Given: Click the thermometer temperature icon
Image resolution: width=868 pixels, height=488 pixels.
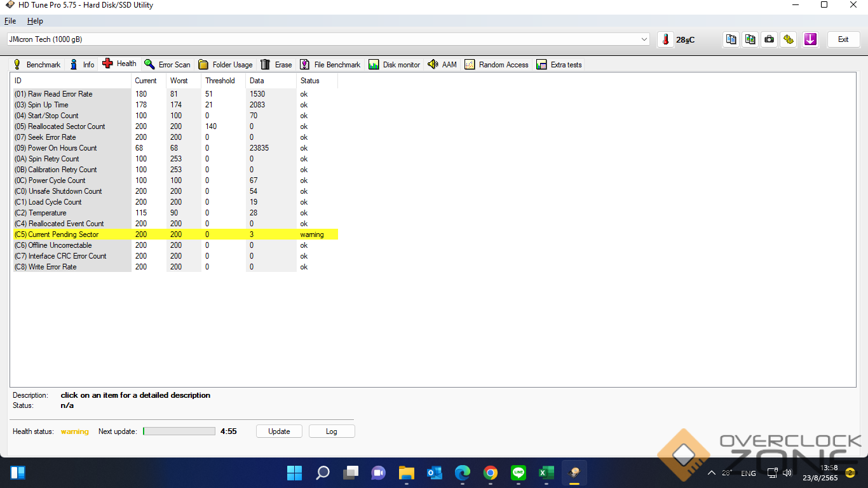Looking at the screenshot, I should click(665, 39).
